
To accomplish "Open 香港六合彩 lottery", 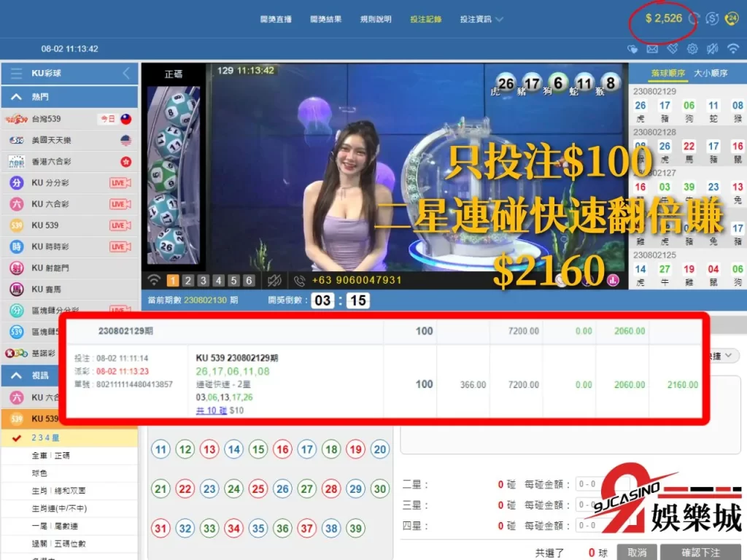I will tap(69, 161).
